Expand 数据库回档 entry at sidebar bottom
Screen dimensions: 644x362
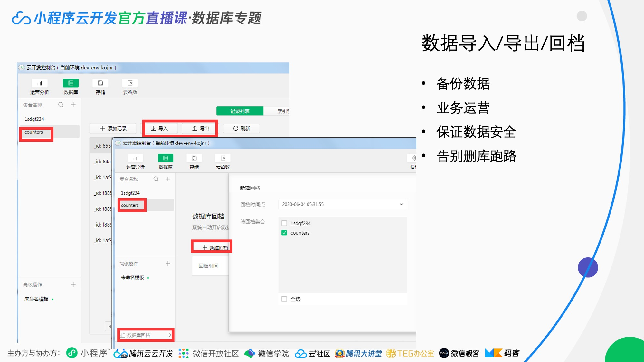(146, 335)
